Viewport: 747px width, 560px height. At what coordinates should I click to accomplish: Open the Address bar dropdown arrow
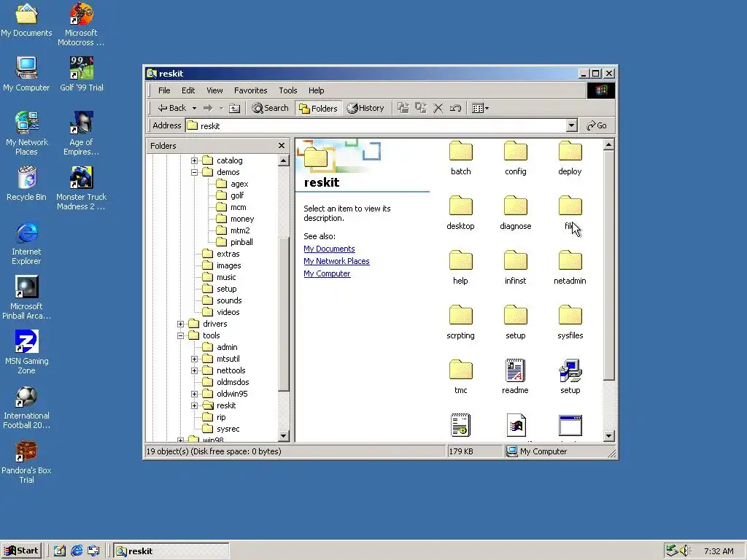click(x=572, y=125)
